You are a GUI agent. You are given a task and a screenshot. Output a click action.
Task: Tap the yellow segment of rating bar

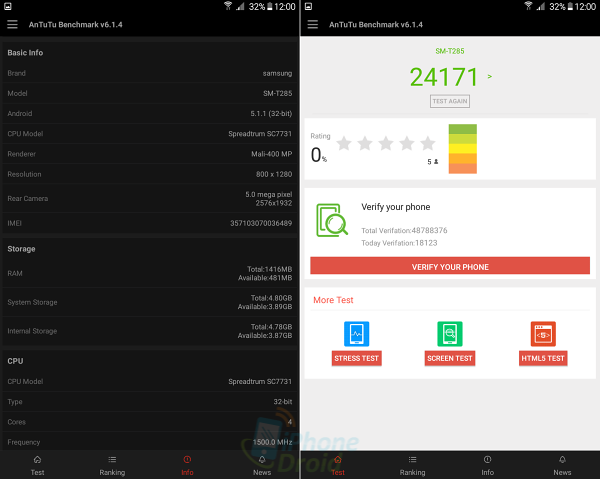coord(463,148)
